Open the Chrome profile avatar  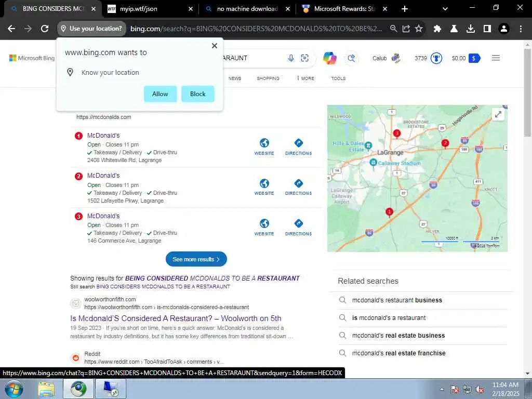tap(504, 29)
